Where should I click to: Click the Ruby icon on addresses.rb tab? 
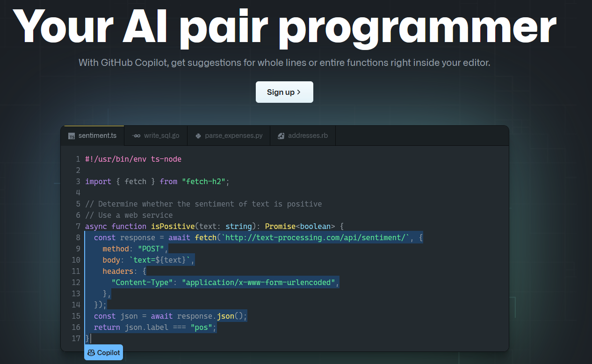pyautogui.click(x=282, y=136)
